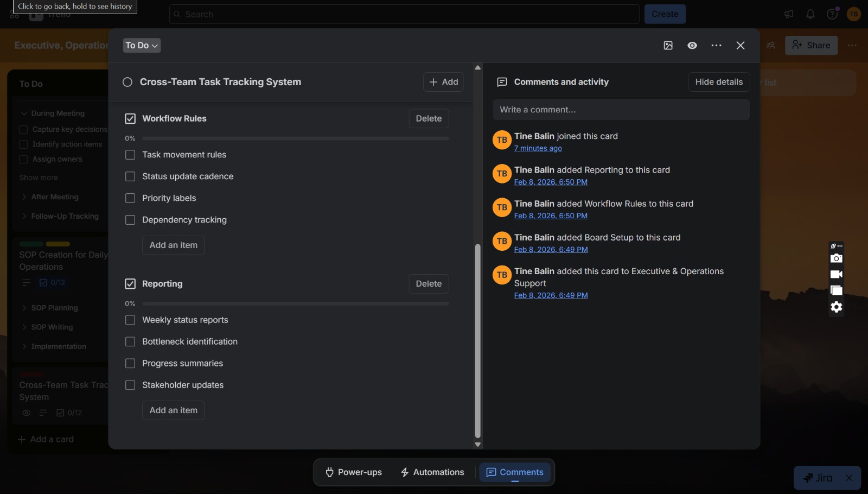Open the TB account avatar in top bar

[854, 14]
